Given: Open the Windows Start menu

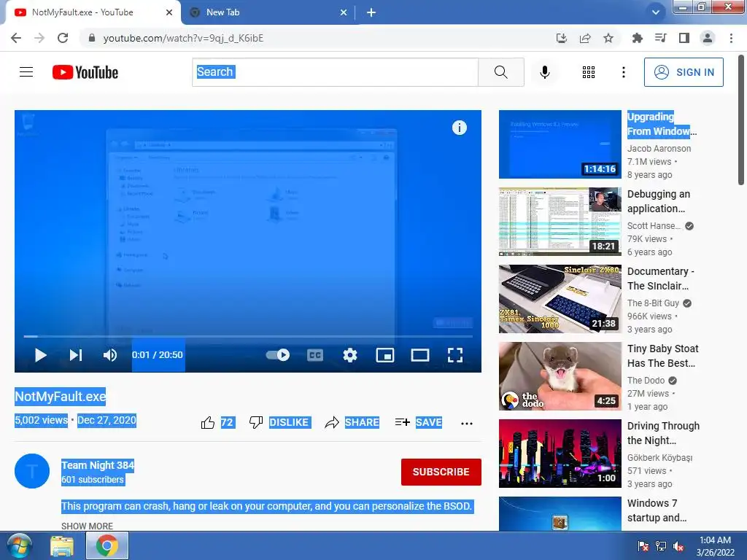Looking at the screenshot, I should (x=19, y=545).
